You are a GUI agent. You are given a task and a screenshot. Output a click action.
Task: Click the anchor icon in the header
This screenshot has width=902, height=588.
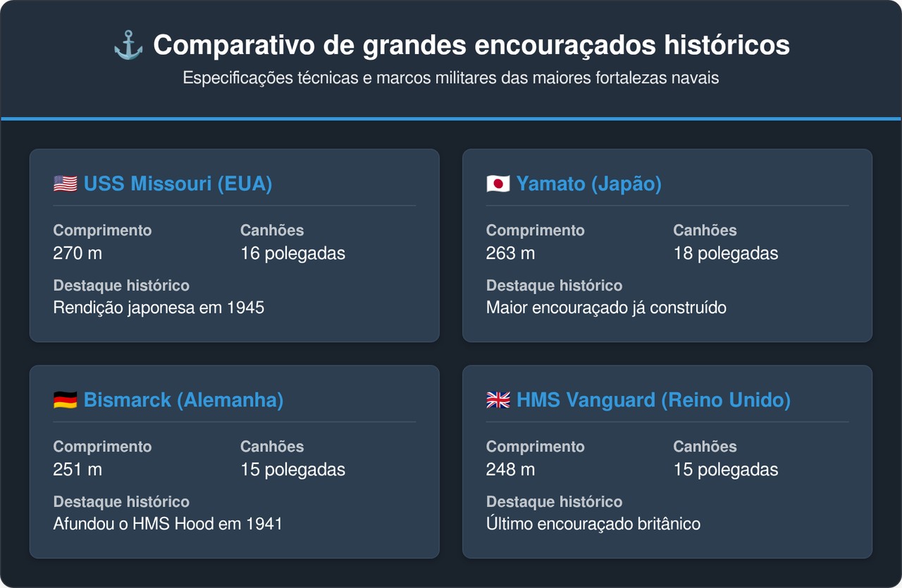pyautogui.click(x=128, y=46)
